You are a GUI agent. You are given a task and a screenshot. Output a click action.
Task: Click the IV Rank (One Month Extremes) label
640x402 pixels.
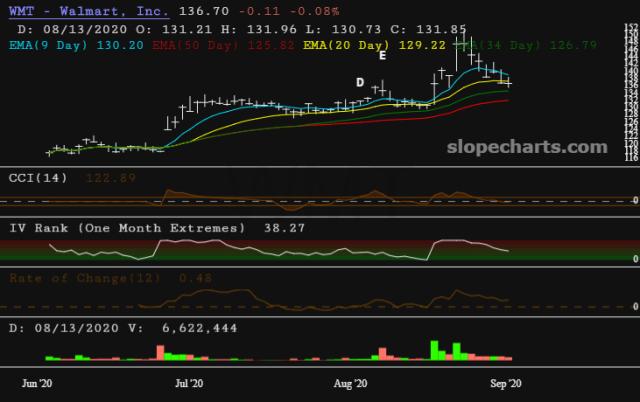[127, 228]
